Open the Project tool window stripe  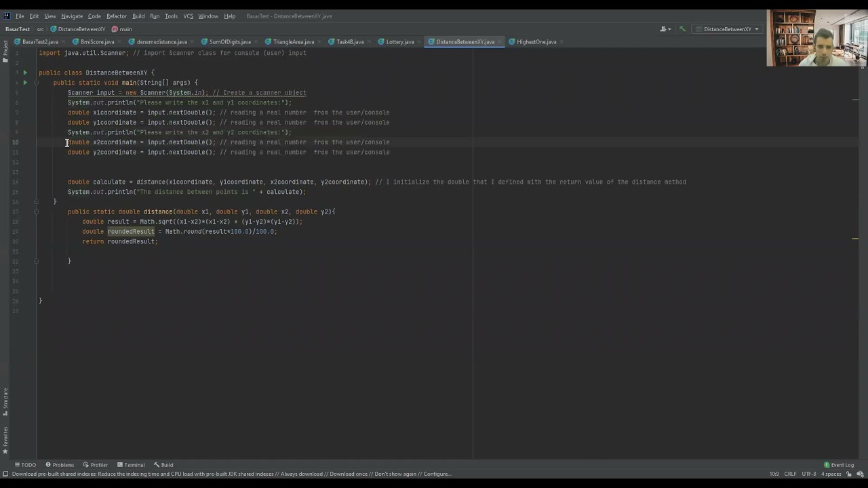tap(5, 52)
